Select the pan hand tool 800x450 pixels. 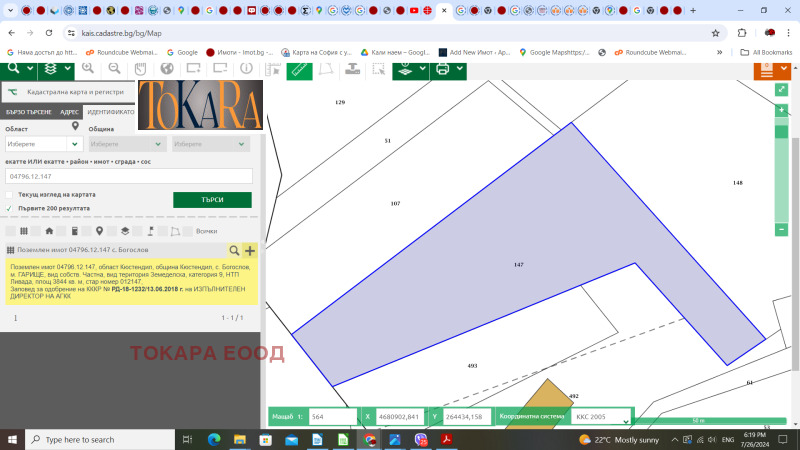click(140, 68)
